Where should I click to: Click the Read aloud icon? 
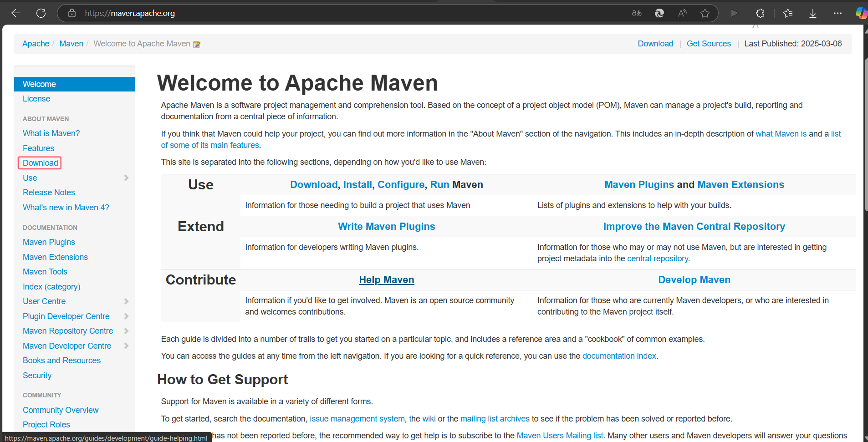(682, 13)
